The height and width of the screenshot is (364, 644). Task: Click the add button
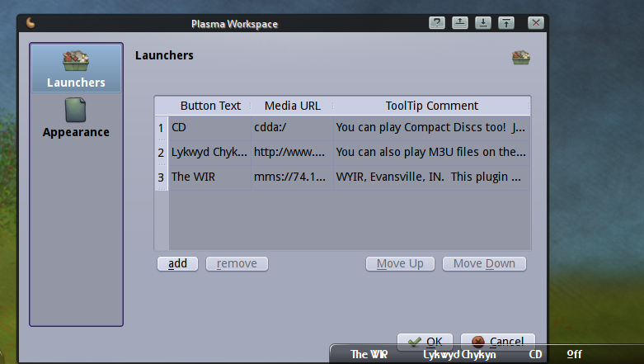point(178,263)
